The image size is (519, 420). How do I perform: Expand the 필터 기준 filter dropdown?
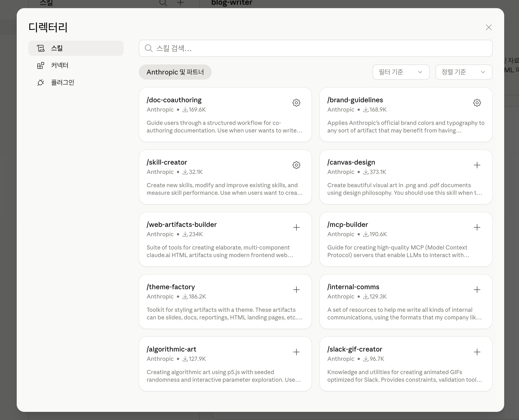pos(401,72)
